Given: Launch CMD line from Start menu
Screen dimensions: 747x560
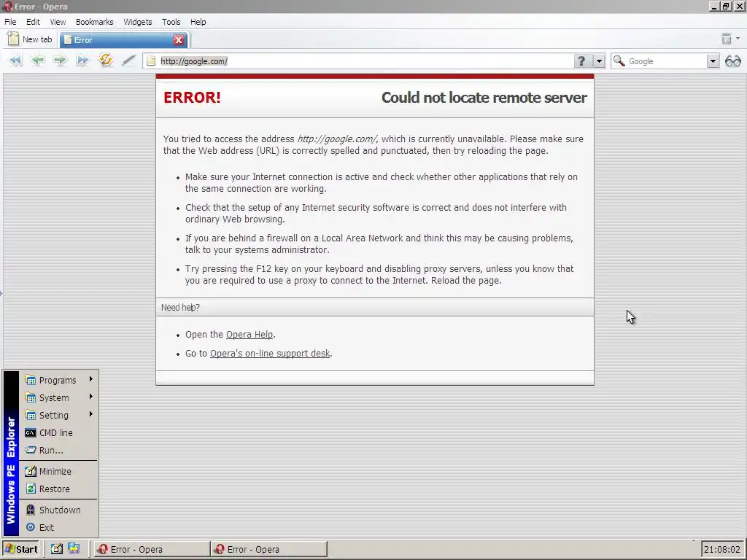Looking at the screenshot, I should pos(59,433).
